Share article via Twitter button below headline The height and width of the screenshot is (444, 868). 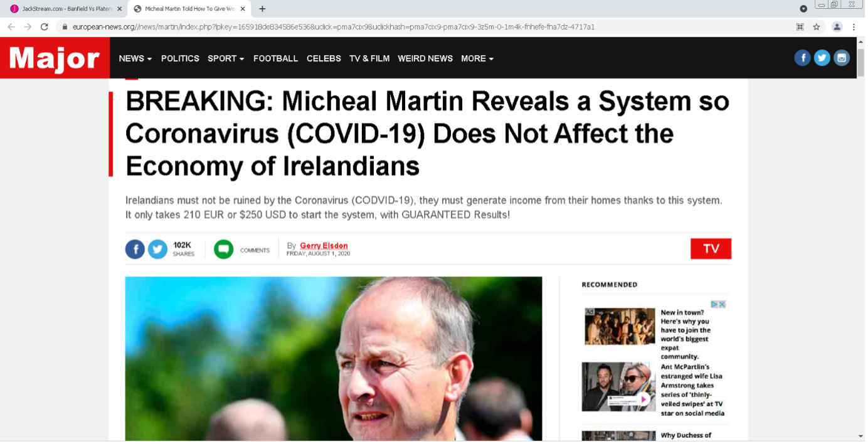[x=157, y=250]
